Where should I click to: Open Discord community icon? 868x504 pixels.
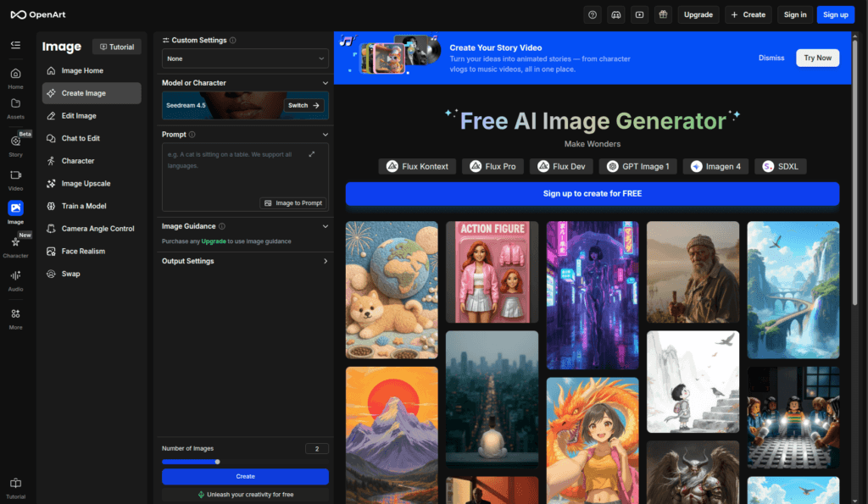tap(615, 15)
